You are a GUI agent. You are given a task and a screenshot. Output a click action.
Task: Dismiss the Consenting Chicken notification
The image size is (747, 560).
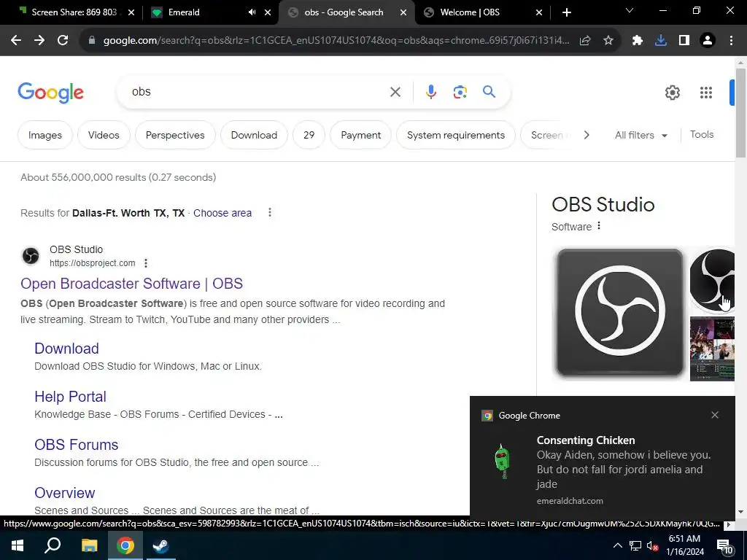pyautogui.click(x=715, y=415)
